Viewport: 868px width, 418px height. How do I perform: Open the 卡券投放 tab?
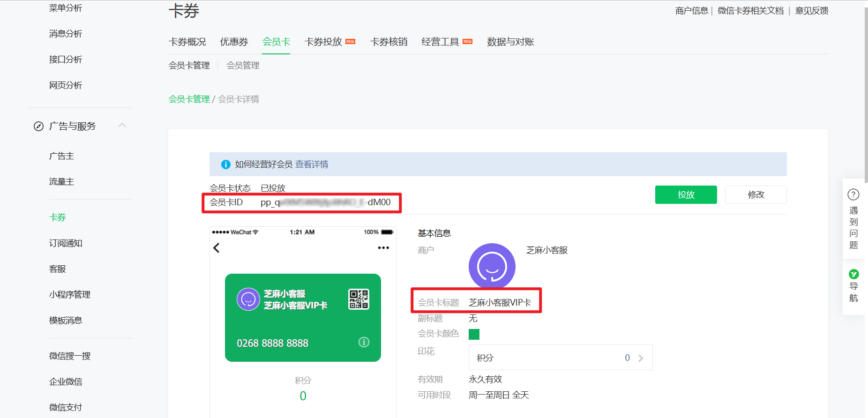pos(323,42)
